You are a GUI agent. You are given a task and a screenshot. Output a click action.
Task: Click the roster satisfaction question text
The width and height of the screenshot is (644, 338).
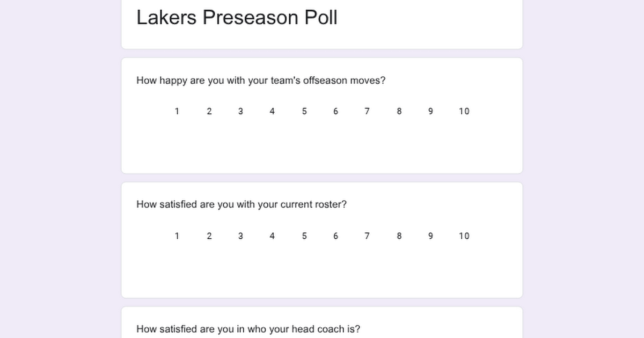point(241,204)
